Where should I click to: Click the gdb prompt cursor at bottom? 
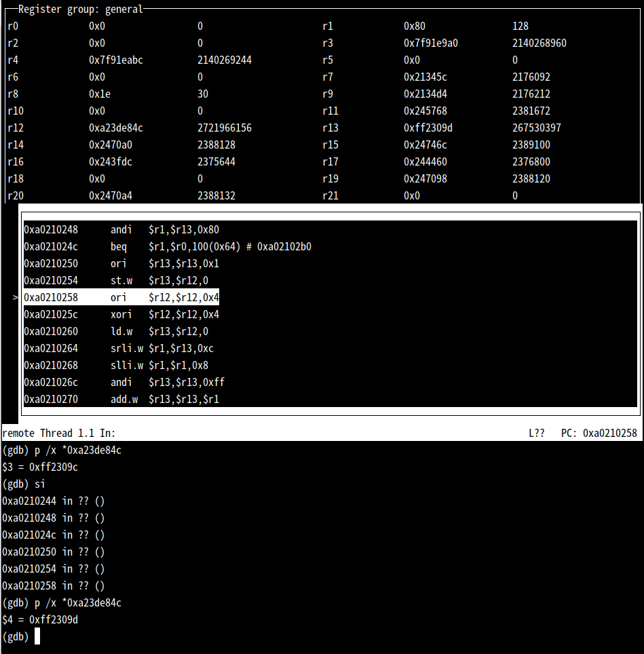(37, 636)
